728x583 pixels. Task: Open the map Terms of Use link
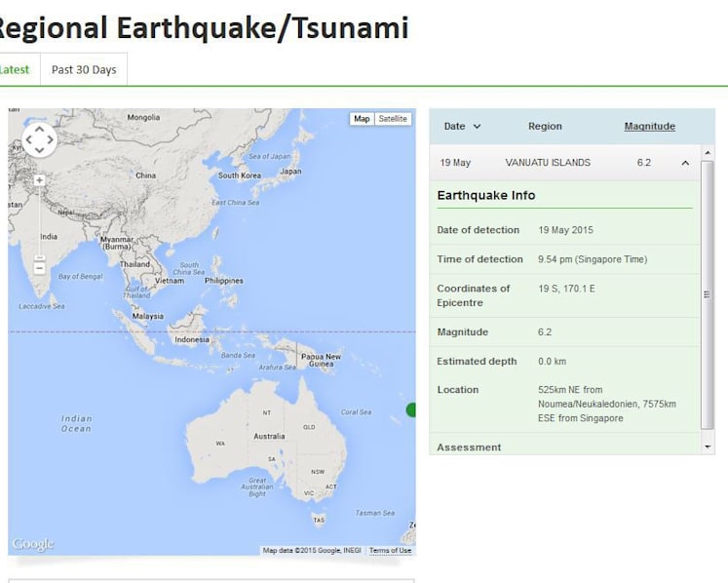pyautogui.click(x=390, y=551)
